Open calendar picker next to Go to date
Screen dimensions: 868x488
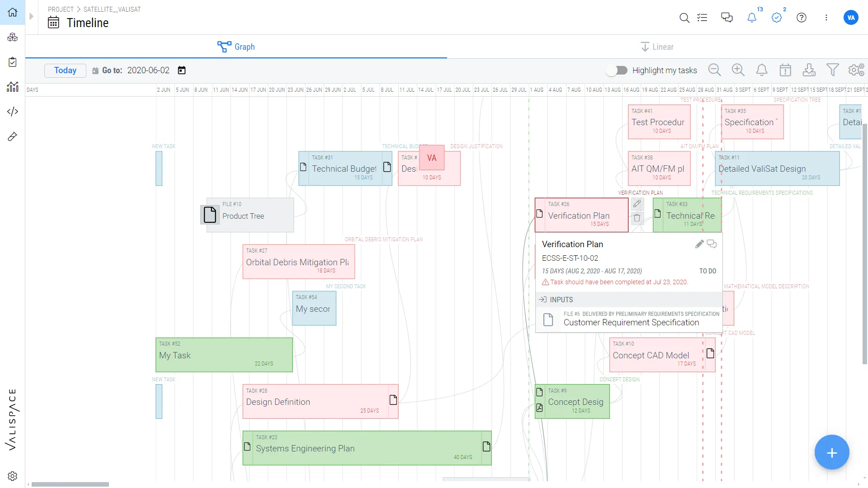[182, 70]
